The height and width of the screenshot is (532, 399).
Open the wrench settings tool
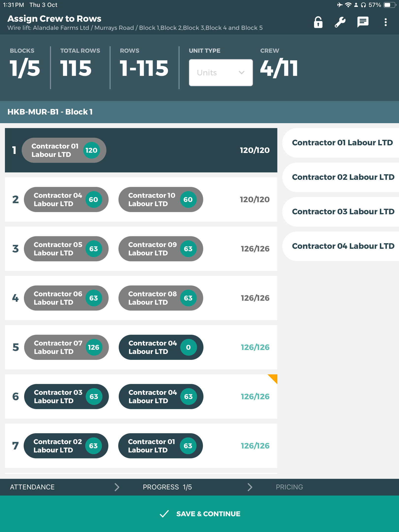coord(340,22)
